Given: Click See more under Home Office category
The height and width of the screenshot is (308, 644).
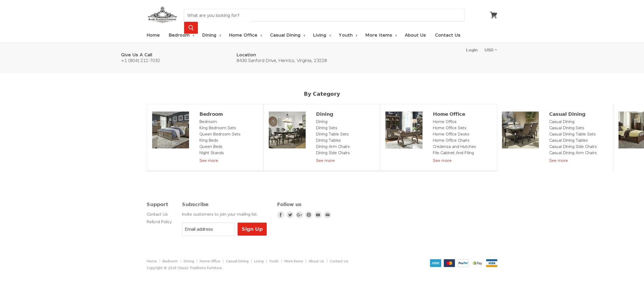Looking at the screenshot, I should tap(442, 161).
